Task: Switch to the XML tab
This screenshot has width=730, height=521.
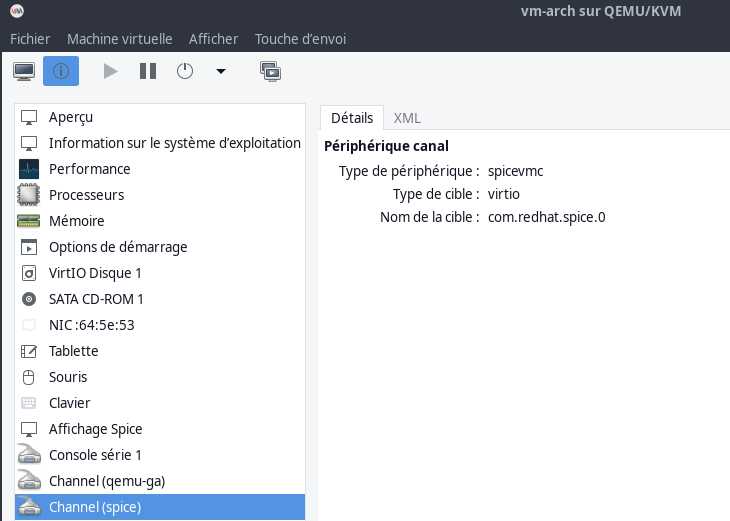Action: 407,117
